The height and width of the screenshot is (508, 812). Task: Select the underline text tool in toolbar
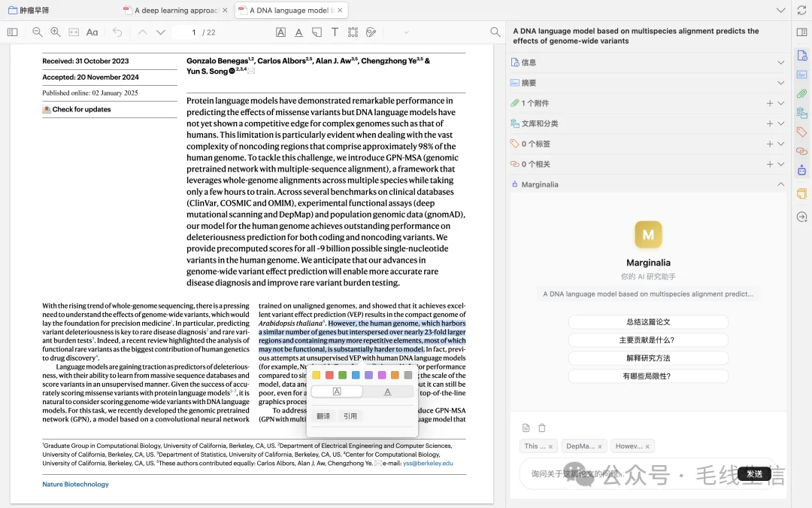(298, 32)
